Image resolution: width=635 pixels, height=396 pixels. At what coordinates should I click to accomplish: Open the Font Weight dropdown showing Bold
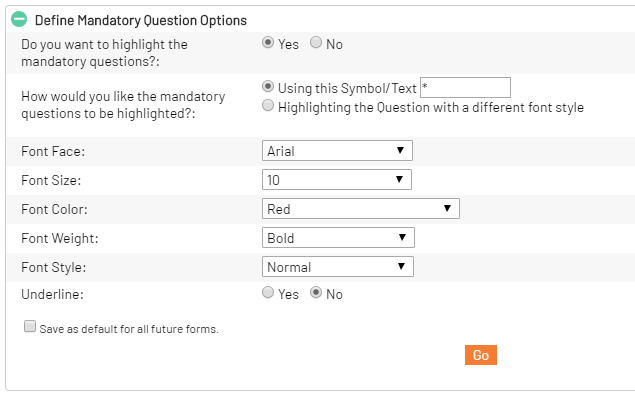[338, 238]
